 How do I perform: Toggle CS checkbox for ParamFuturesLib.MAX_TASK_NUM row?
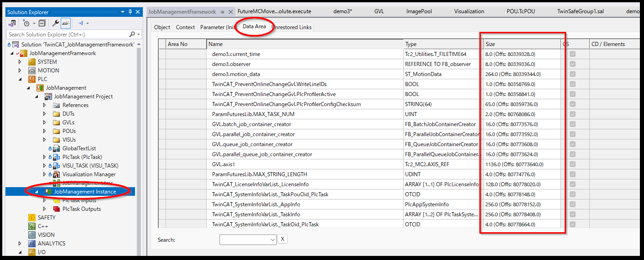[x=572, y=114]
